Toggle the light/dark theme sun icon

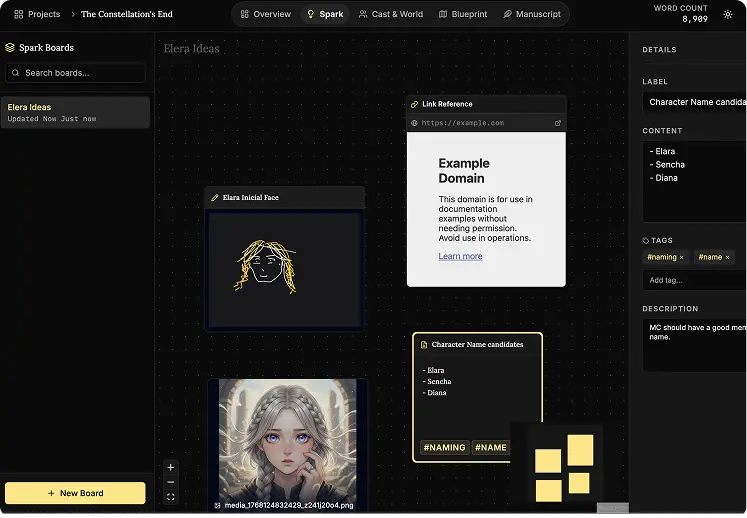point(727,14)
